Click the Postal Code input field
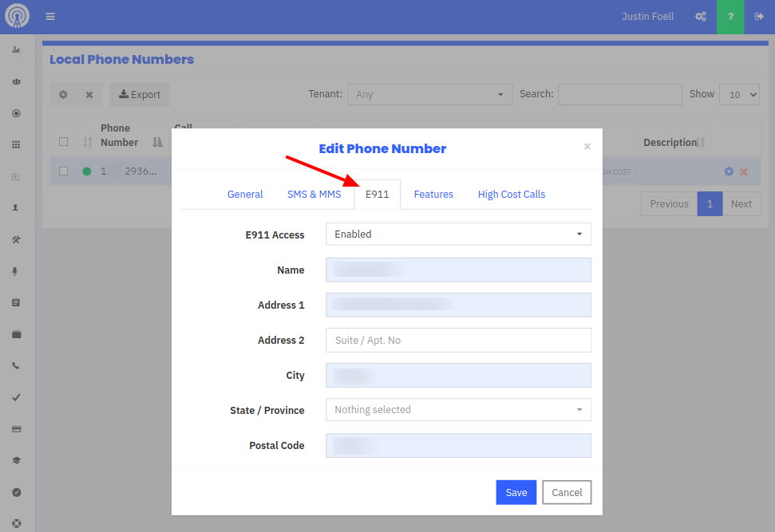 click(x=458, y=445)
